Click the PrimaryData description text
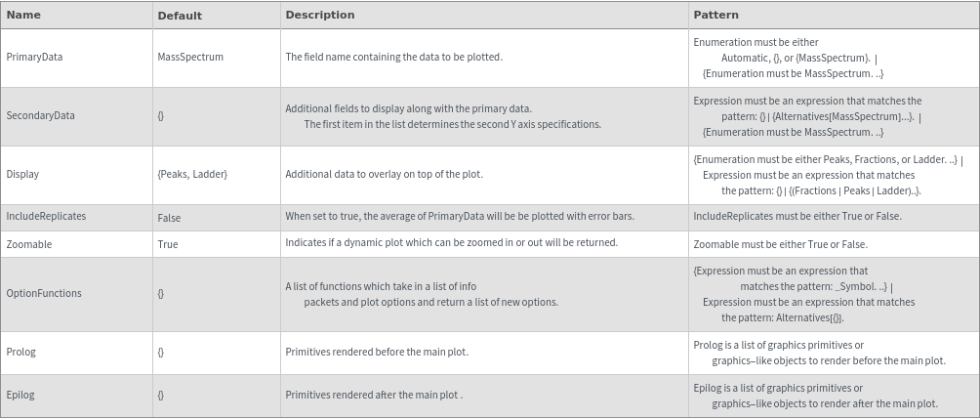The width and height of the screenshot is (980, 420). (393, 57)
